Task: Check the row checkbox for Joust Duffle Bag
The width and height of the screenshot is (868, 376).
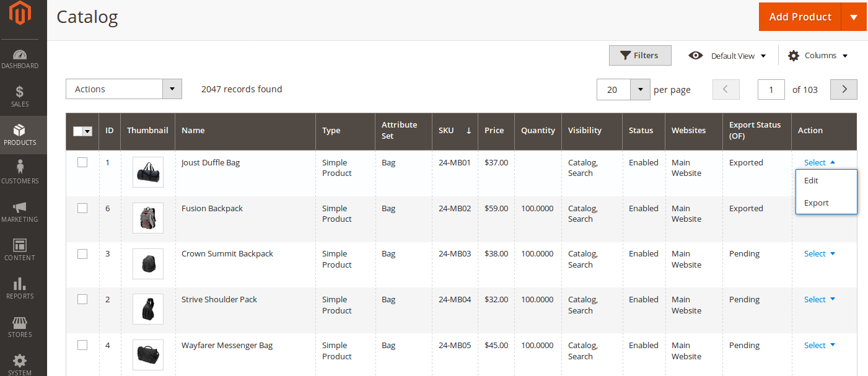Action: point(82,162)
